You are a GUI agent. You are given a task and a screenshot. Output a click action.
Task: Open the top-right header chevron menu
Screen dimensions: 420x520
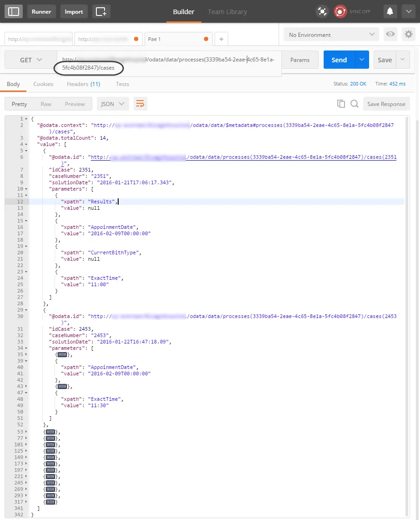(409, 11)
